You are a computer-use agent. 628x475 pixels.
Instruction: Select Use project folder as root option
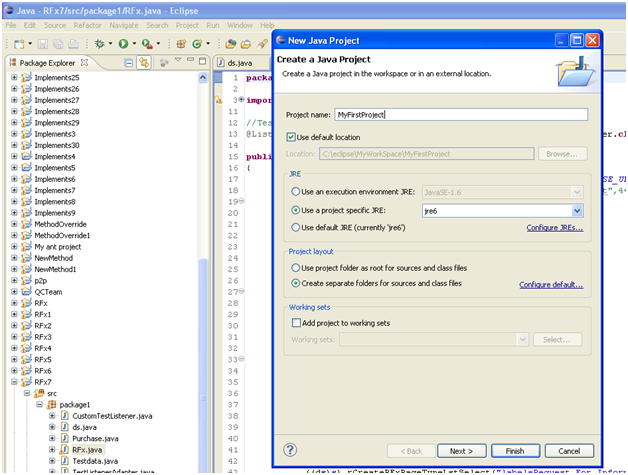(296, 268)
